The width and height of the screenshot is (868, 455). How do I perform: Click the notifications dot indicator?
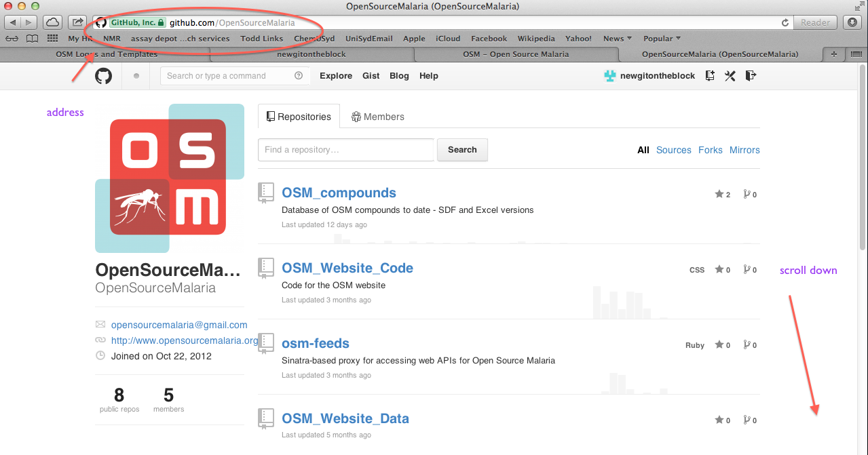pyautogui.click(x=136, y=76)
